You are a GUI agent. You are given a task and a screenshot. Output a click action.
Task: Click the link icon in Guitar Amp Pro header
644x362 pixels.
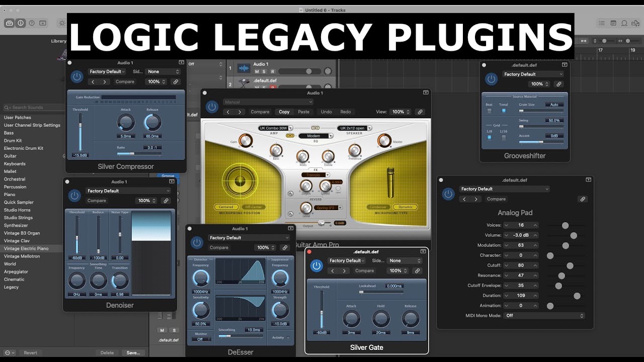click(420, 112)
